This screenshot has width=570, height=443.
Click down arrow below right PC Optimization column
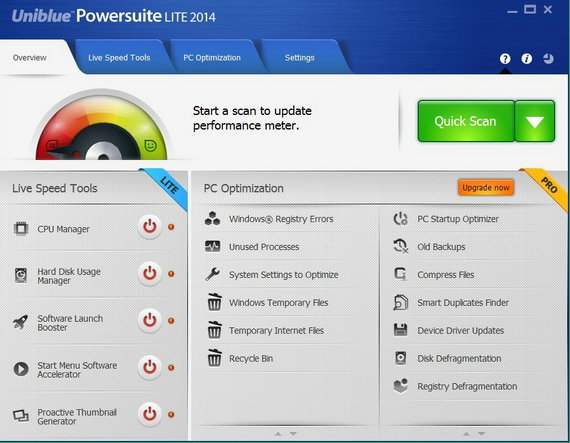[x=482, y=434]
